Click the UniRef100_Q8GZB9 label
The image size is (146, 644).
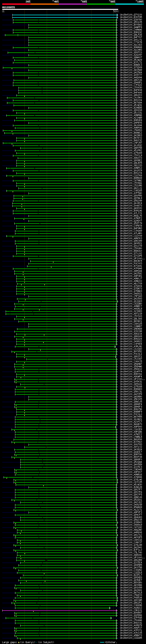click(131, 560)
